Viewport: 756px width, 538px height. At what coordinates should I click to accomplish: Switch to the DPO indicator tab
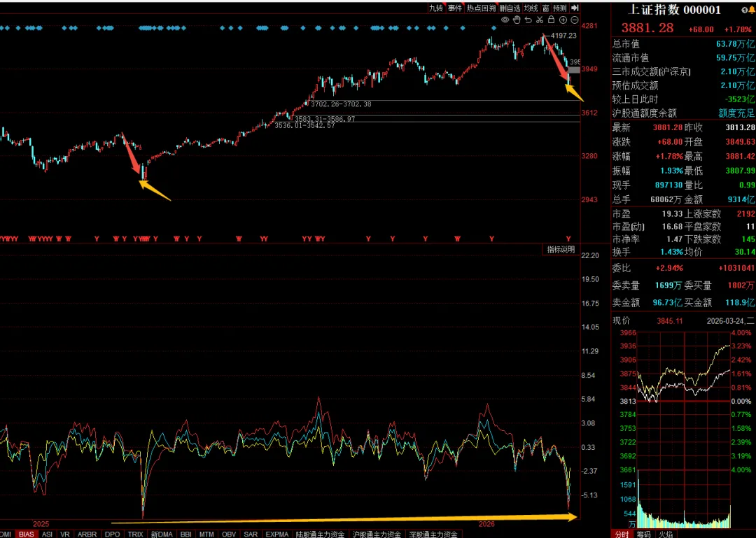click(112, 534)
